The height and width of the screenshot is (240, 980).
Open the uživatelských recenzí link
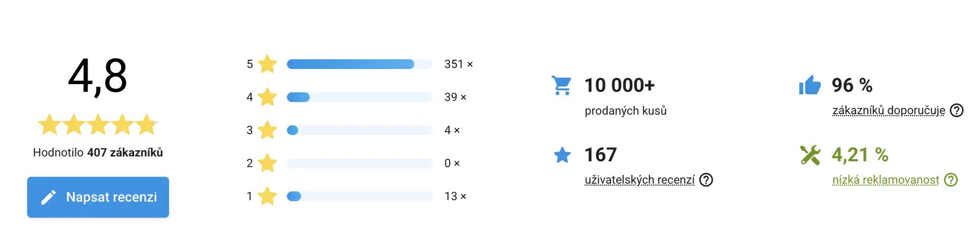640,180
